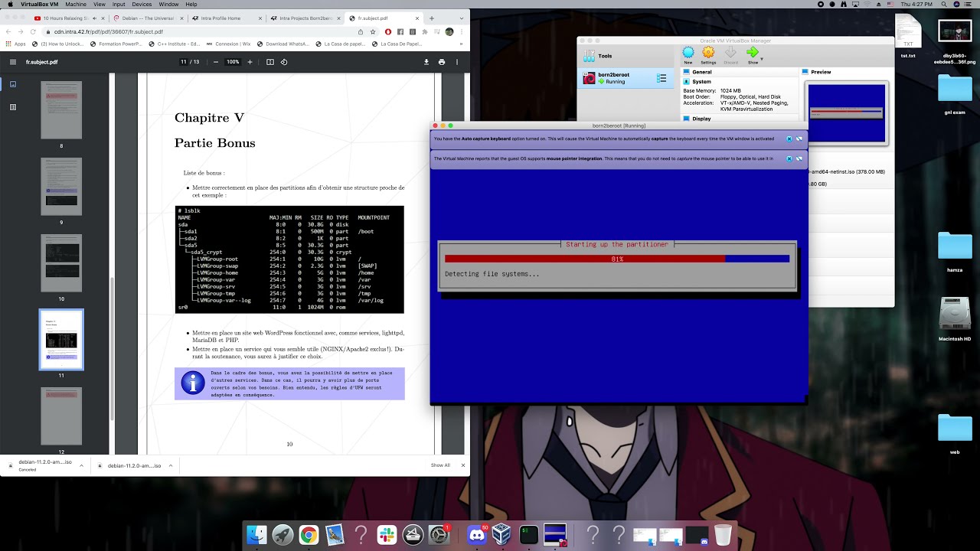
Task: Mute the YouTube tab audio
Action: point(95,18)
